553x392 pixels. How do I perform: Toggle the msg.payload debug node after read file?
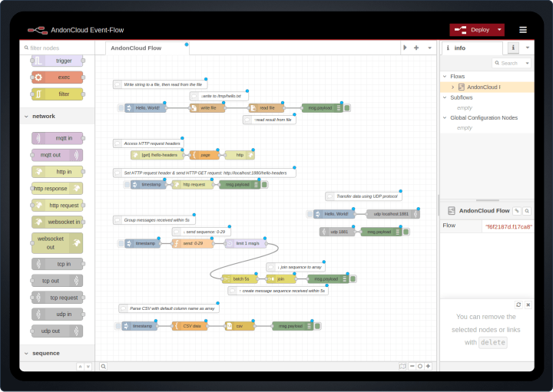tap(348, 108)
